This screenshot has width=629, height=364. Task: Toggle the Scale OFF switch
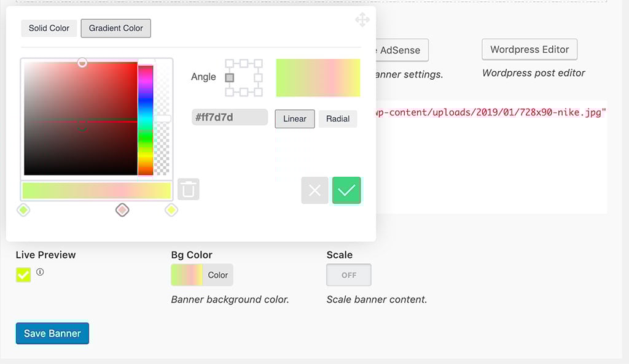[348, 275]
